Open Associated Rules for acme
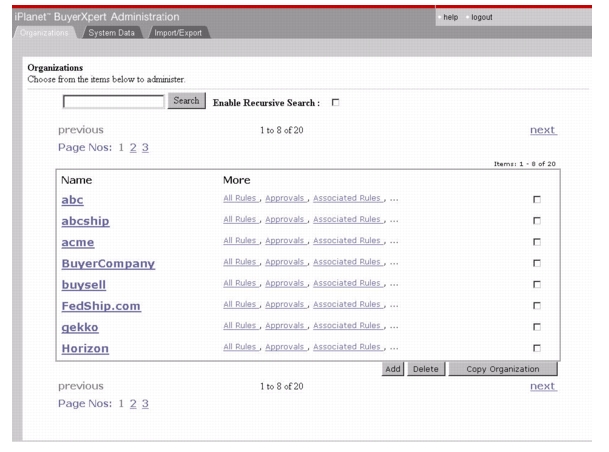609x452 pixels. pos(347,241)
